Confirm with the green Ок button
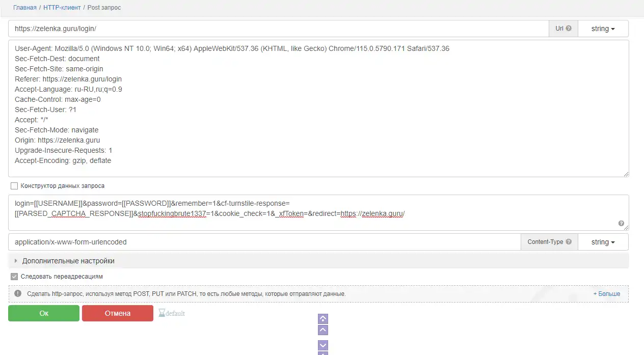Viewport: 644px width, 355px height. [44, 313]
